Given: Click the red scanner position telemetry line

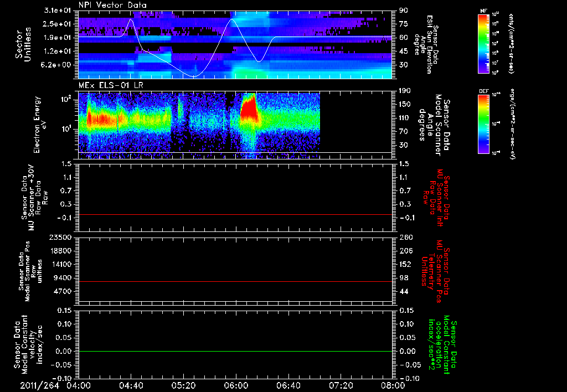Looking at the screenshot, I should 235,282.
